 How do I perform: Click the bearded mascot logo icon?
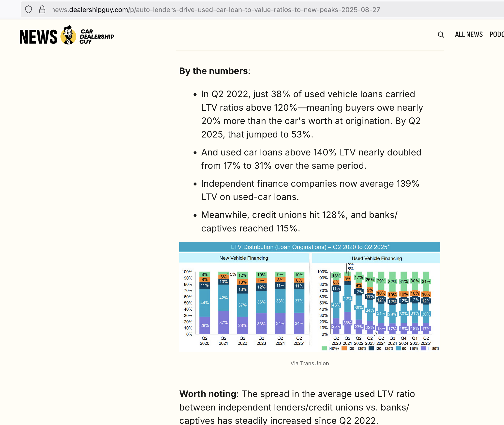tap(68, 35)
